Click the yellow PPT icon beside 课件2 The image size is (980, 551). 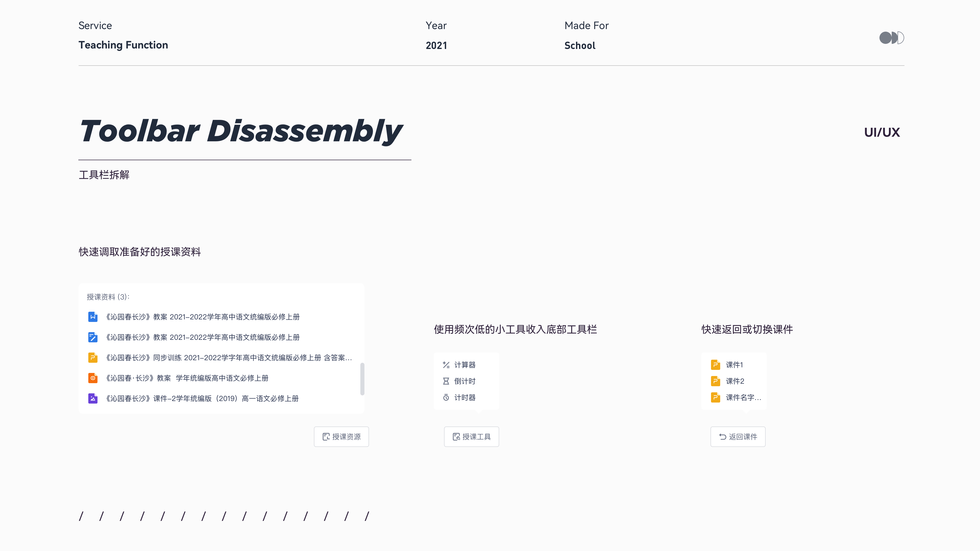[x=715, y=381]
